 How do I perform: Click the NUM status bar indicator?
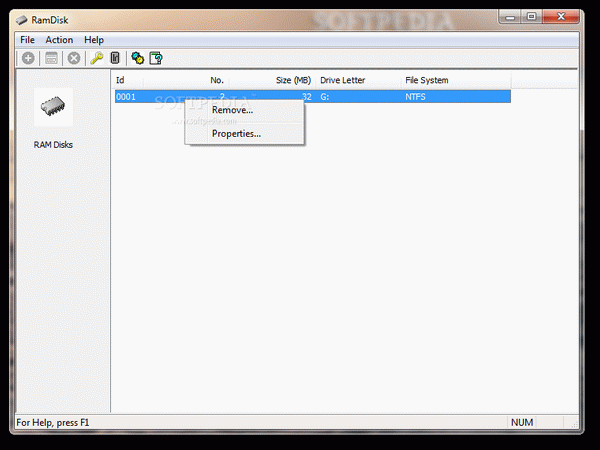[522, 422]
